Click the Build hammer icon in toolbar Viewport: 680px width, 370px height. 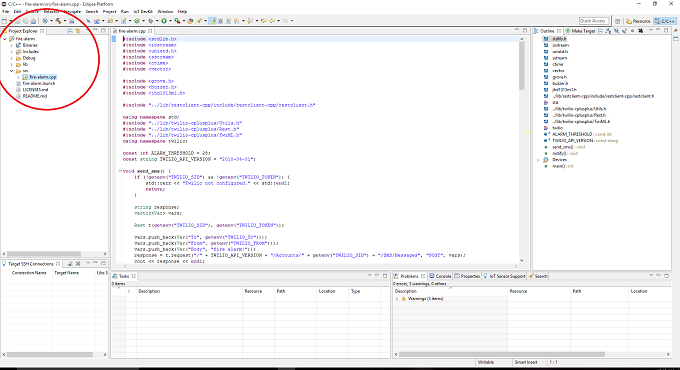(58, 21)
